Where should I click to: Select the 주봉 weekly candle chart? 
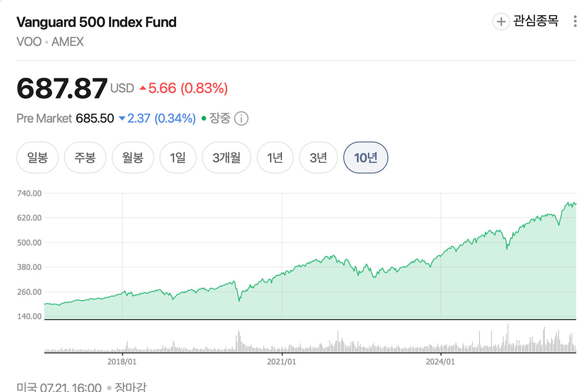point(85,158)
